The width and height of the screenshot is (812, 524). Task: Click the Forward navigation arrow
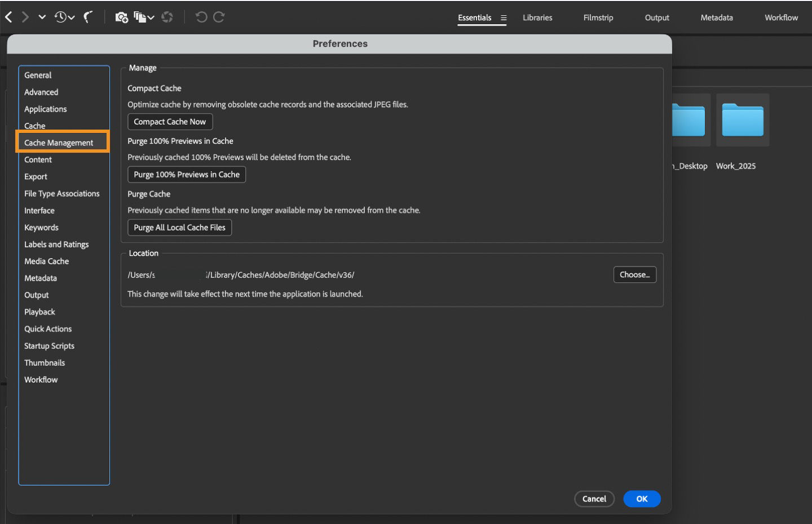point(25,17)
